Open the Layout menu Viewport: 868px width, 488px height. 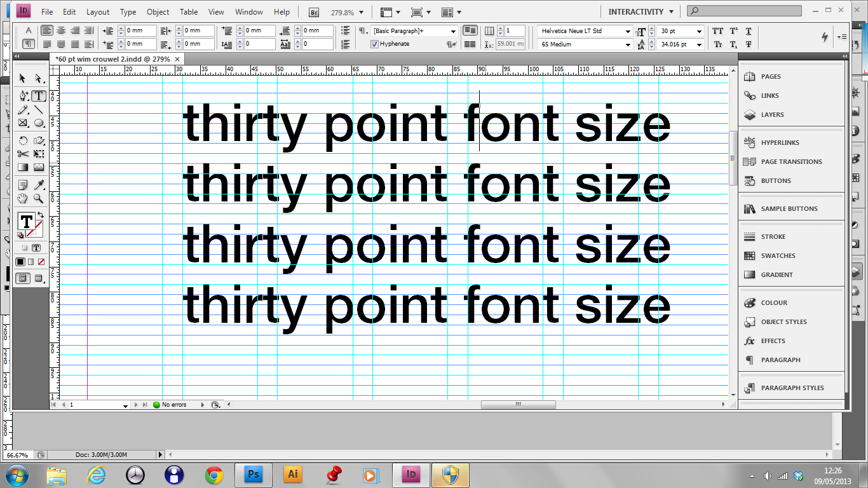98,12
